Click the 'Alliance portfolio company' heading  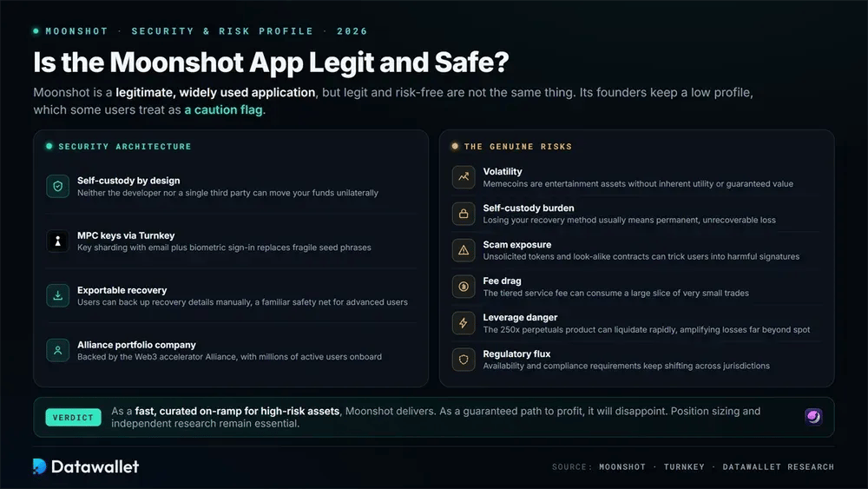tap(136, 345)
